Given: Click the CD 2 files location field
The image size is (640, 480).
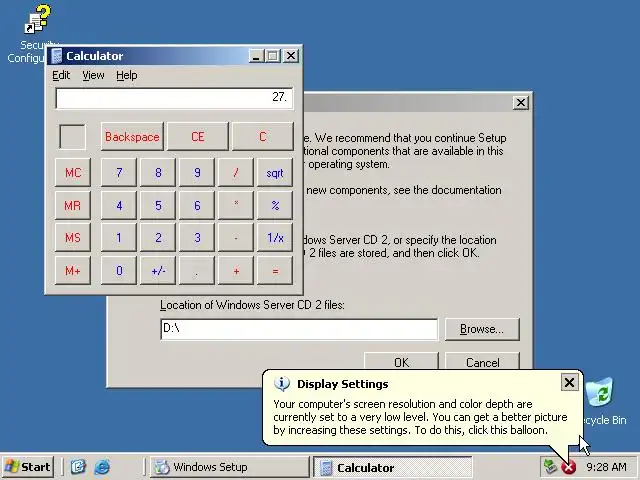Looking at the screenshot, I should 299,329.
